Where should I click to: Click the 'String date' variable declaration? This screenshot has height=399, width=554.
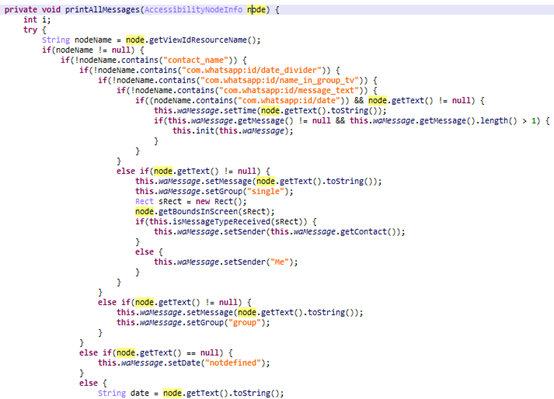(123, 393)
